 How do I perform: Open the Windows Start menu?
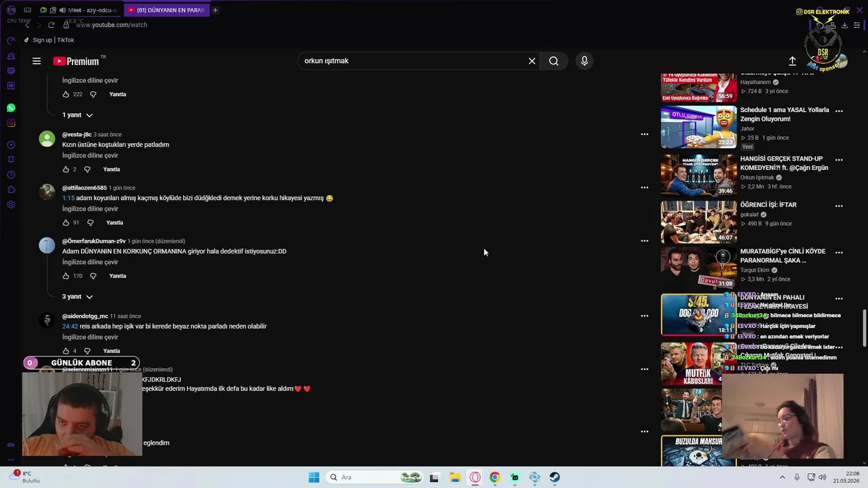314,477
